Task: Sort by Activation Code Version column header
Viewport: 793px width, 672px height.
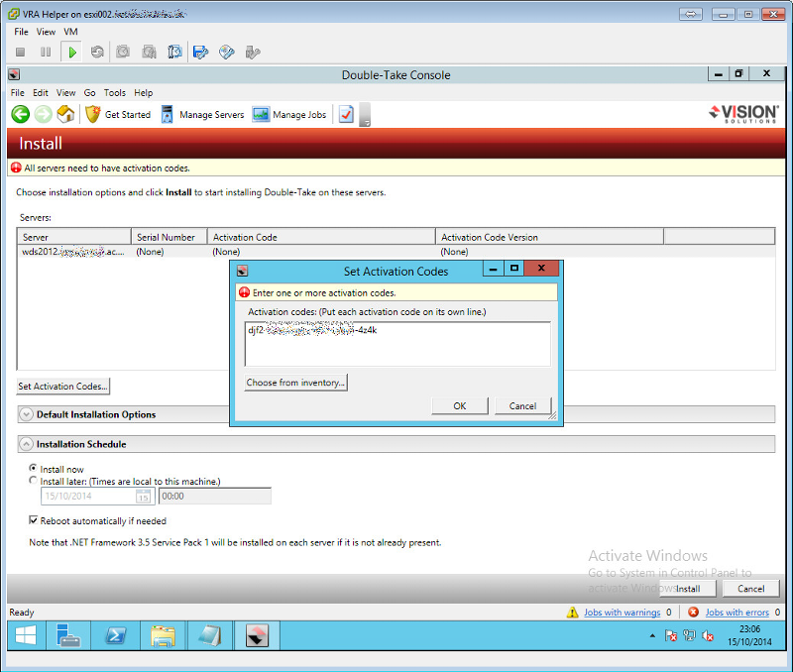Action: click(550, 237)
